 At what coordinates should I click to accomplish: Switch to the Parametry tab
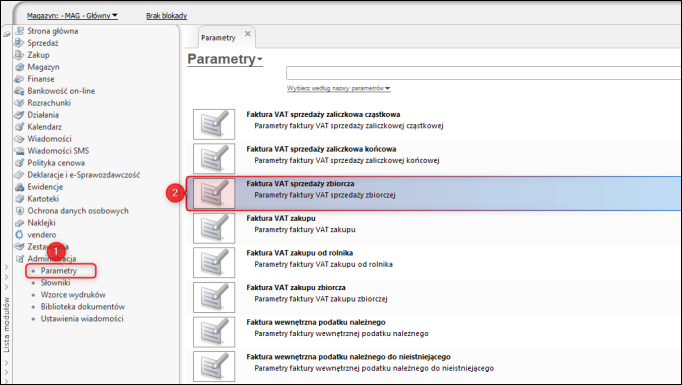218,38
